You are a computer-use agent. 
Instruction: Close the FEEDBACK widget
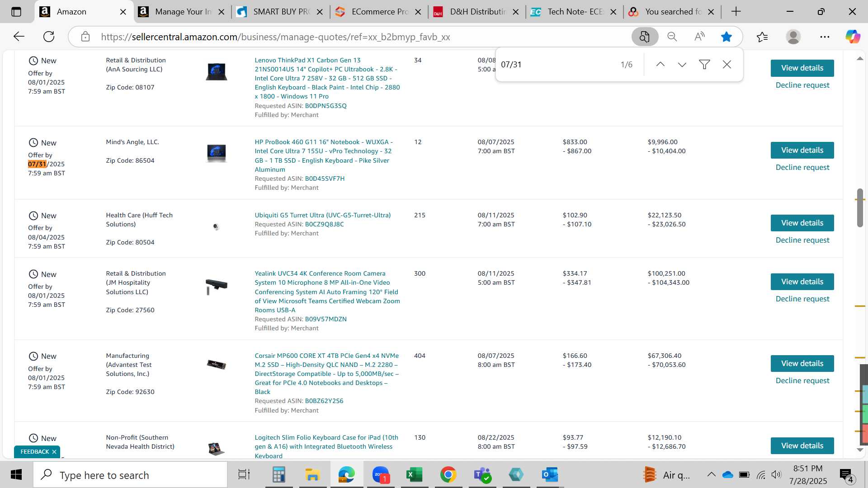(54, 452)
